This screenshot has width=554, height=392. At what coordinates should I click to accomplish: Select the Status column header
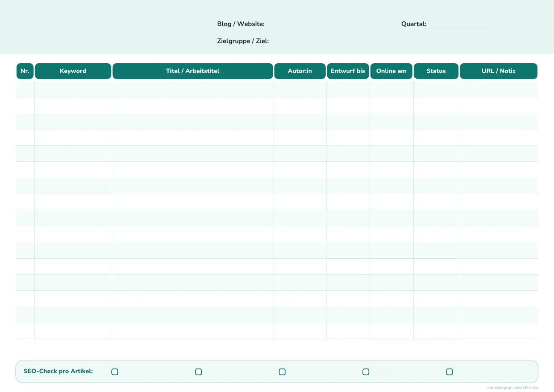pyautogui.click(x=436, y=71)
